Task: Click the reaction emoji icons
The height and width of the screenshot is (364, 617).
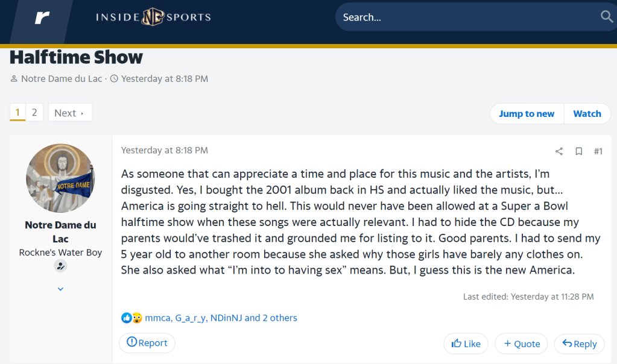Action: (x=131, y=318)
